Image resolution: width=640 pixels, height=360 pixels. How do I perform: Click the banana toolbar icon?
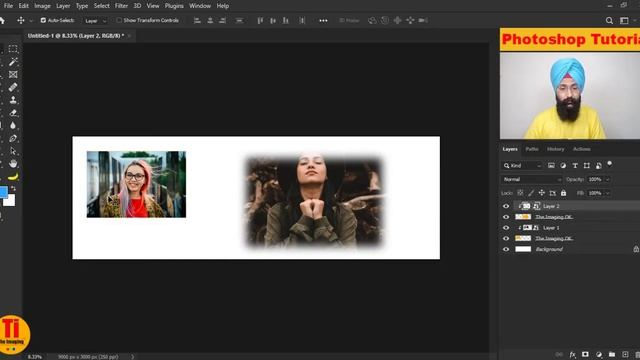pyautogui.click(x=13, y=176)
